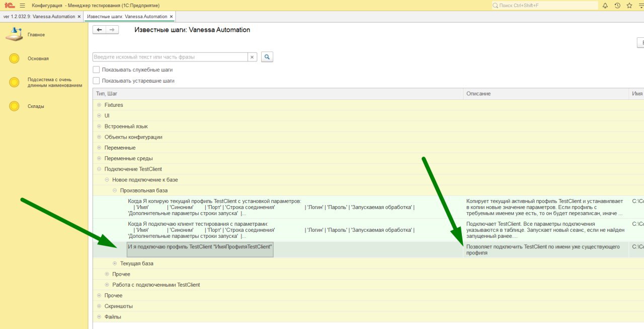The width and height of the screenshot is (644, 329).
Task: Select step Я подключаю клиент тестирования с параметрами
Action: pyautogui.click(x=272, y=230)
